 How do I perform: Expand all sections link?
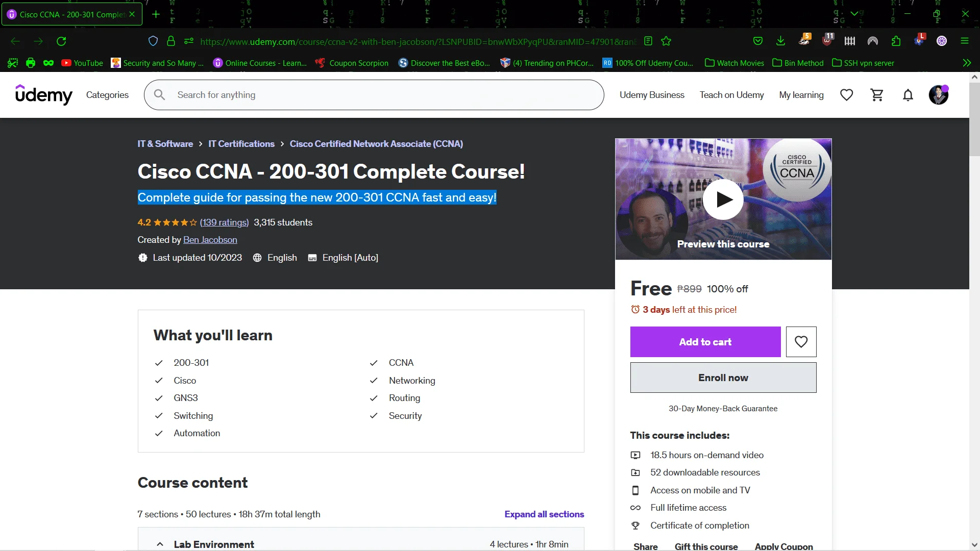click(544, 514)
